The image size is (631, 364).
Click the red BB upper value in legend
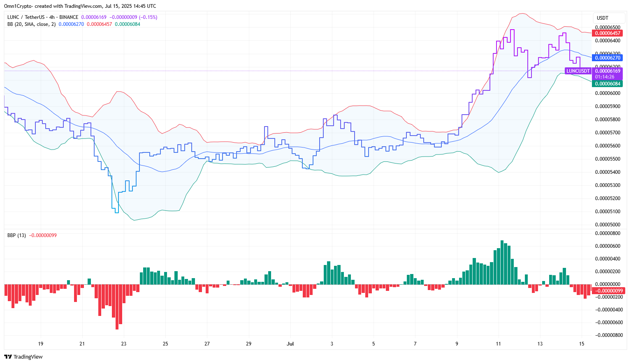point(99,24)
